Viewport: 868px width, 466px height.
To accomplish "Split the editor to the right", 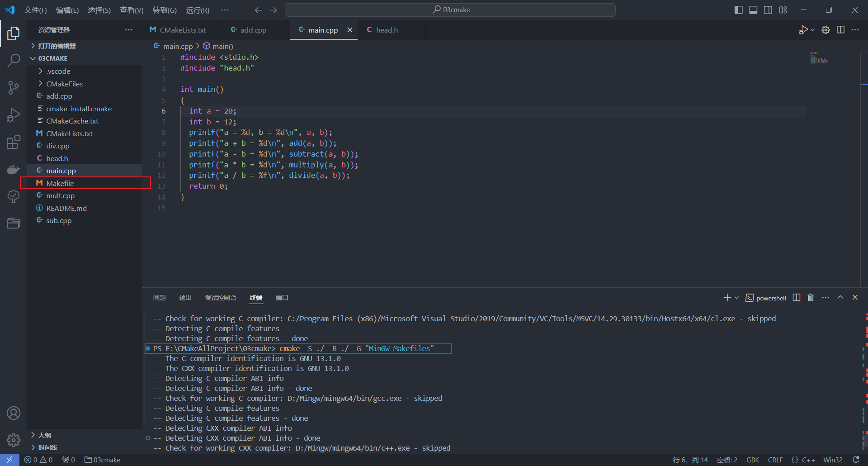I will (x=840, y=30).
